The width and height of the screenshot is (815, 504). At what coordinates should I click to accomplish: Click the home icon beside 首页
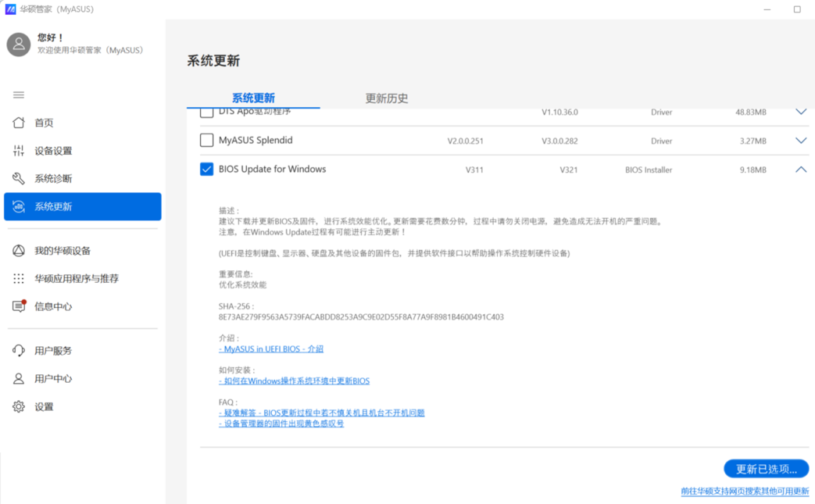coord(19,123)
